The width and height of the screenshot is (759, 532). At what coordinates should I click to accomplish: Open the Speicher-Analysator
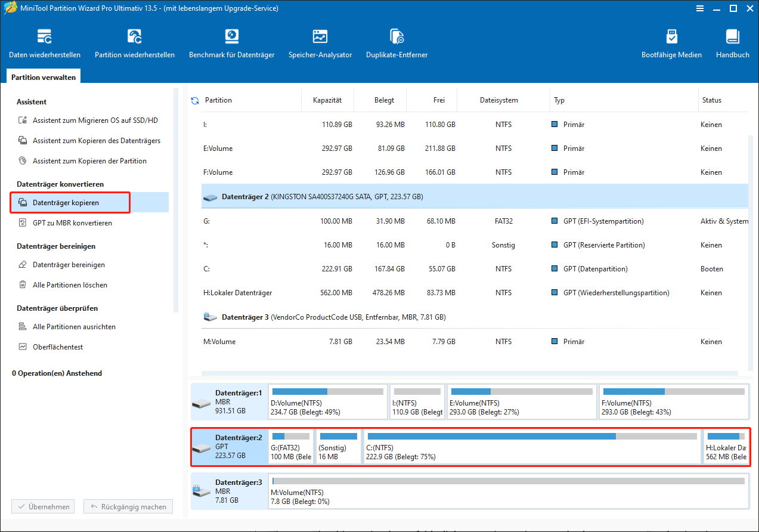click(320, 44)
